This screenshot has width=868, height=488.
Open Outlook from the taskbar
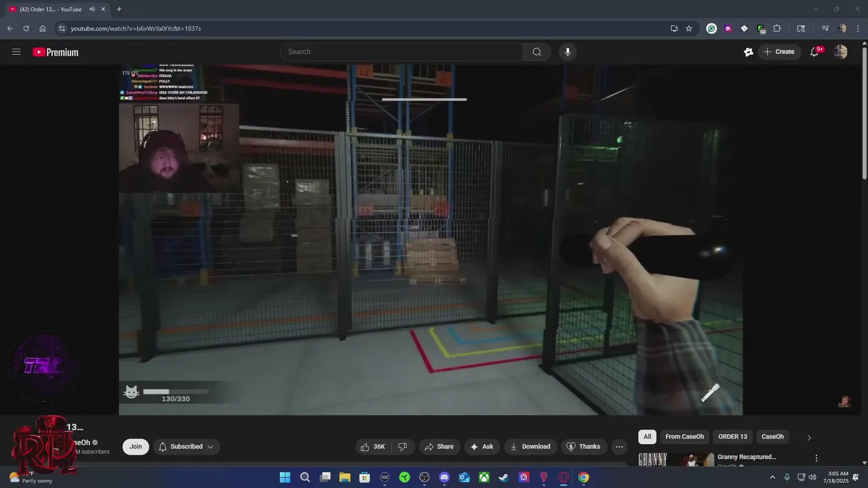pyautogui.click(x=464, y=477)
